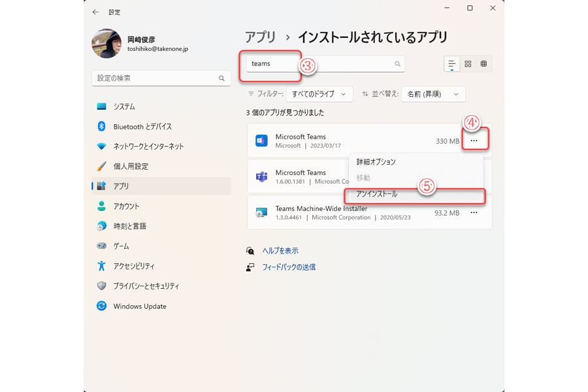The height and width of the screenshot is (392, 588).
Task: Open Bluetooth とデバイス settings
Action: pyautogui.click(x=161, y=126)
